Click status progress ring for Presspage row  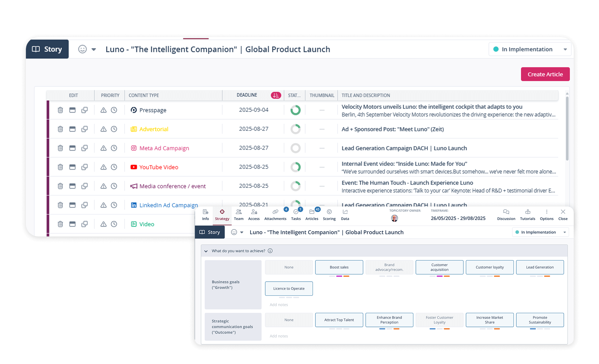(x=295, y=110)
